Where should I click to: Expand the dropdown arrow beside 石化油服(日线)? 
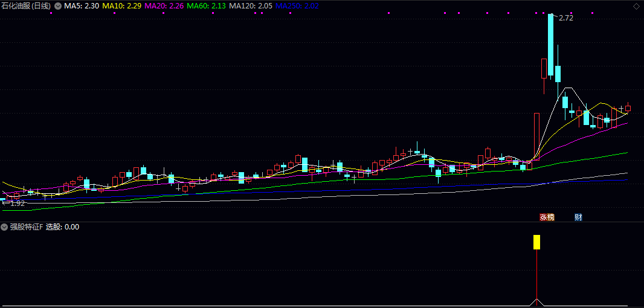[58, 5]
